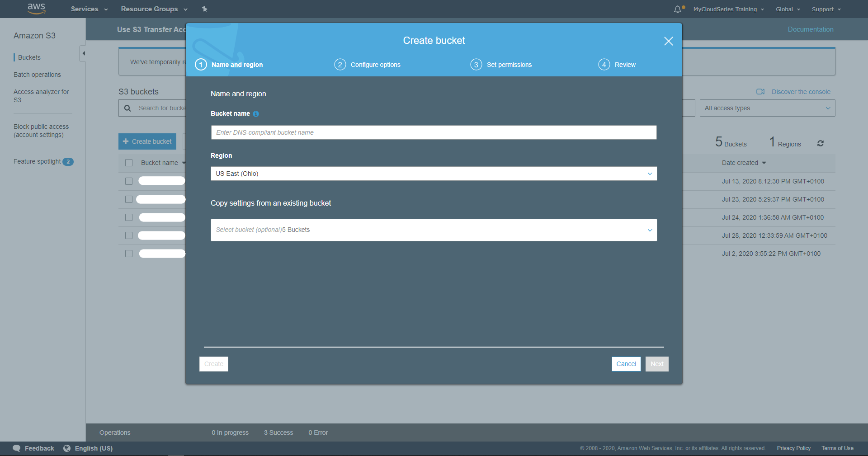Check the last bucket row checkbox
Image resolution: width=868 pixels, height=456 pixels.
click(x=129, y=254)
